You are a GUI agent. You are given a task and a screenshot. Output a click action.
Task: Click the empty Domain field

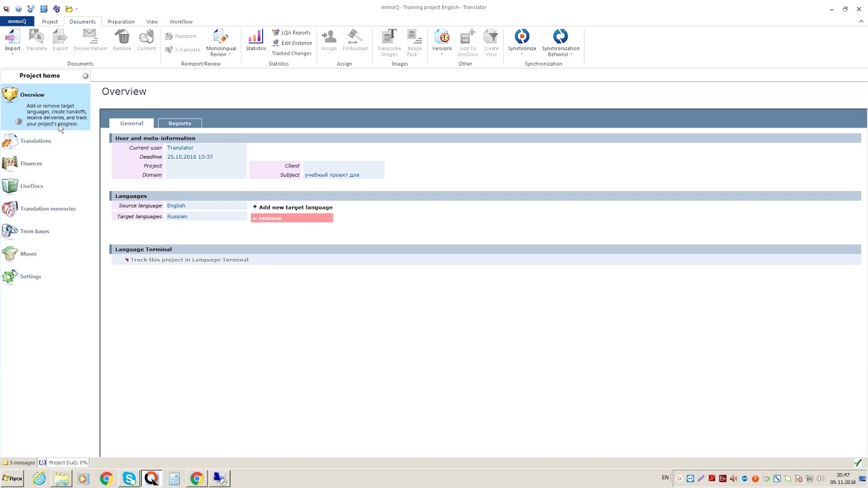[x=206, y=175]
